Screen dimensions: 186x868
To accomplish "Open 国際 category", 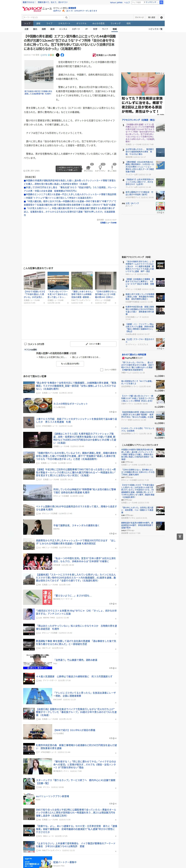I will coord(44,29).
